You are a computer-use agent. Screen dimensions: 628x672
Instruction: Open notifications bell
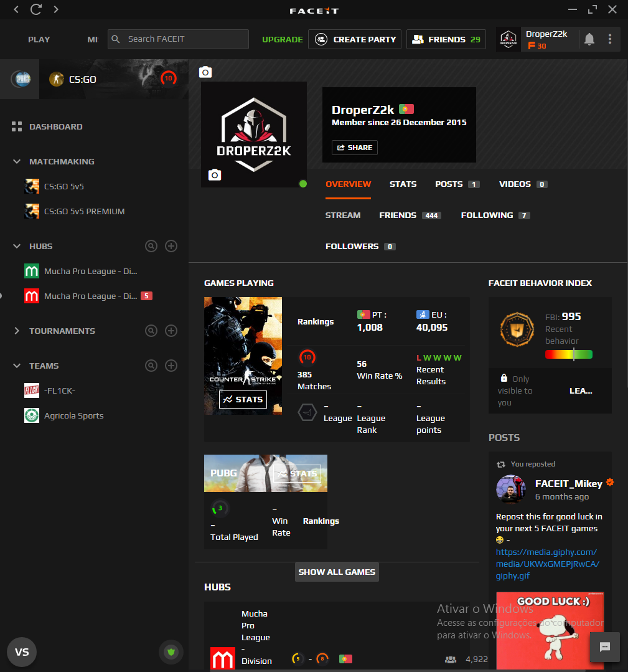point(589,39)
